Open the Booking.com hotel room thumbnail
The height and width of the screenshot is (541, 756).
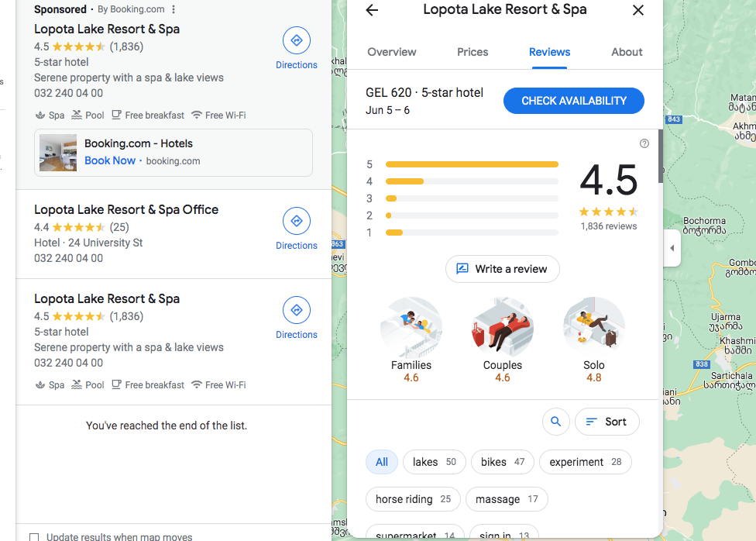(x=58, y=153)
